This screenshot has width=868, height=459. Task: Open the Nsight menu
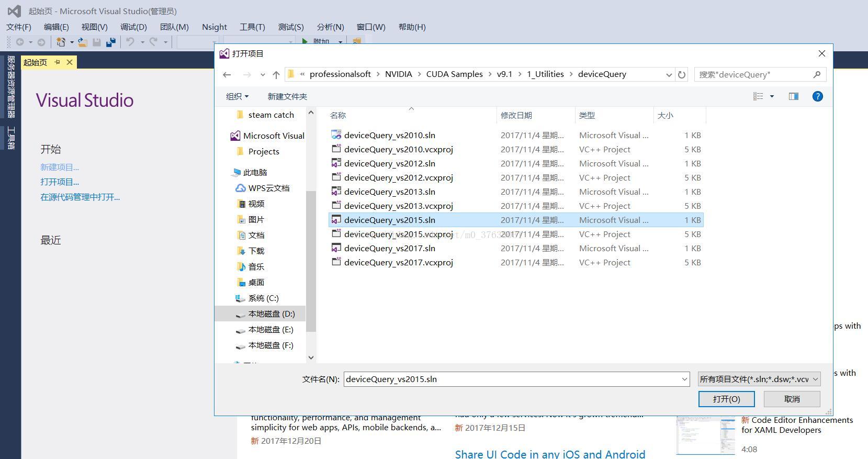pos(215,27)
